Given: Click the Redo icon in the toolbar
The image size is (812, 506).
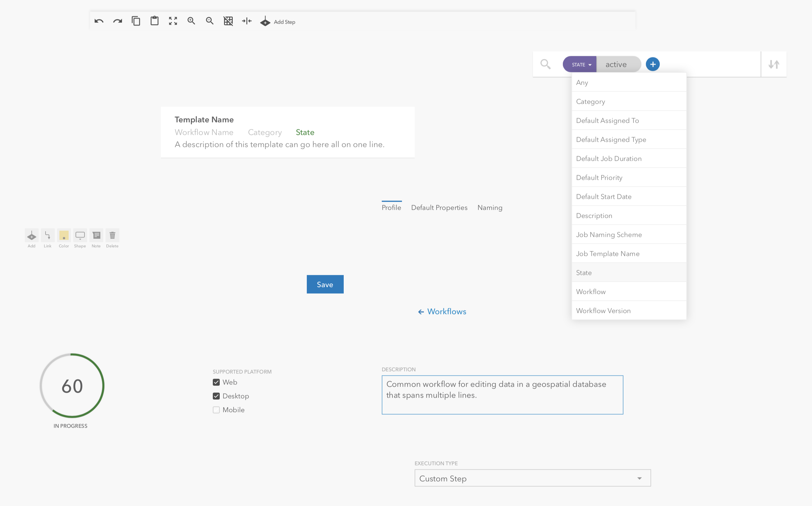Looking at the screenshot, I should 117,21.
